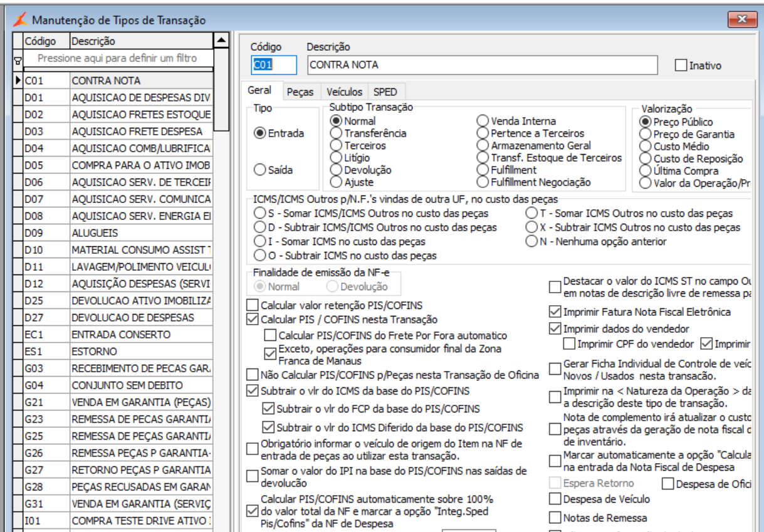Screen dimensions: 764x532
Task: Select Devolução subtipo transação
Action: (x=337, y=170)
